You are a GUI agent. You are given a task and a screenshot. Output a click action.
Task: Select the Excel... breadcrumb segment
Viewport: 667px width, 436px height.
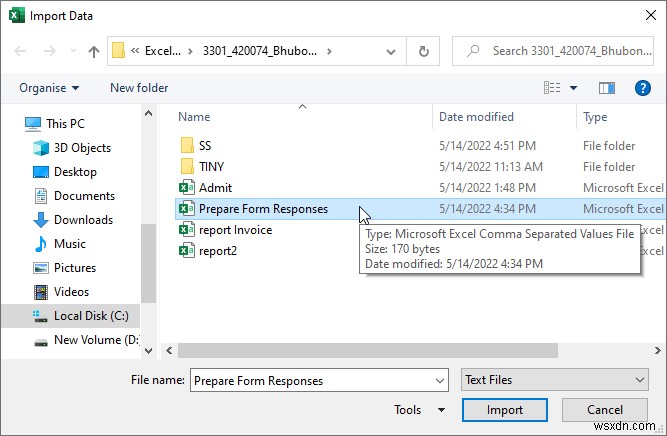163,51
